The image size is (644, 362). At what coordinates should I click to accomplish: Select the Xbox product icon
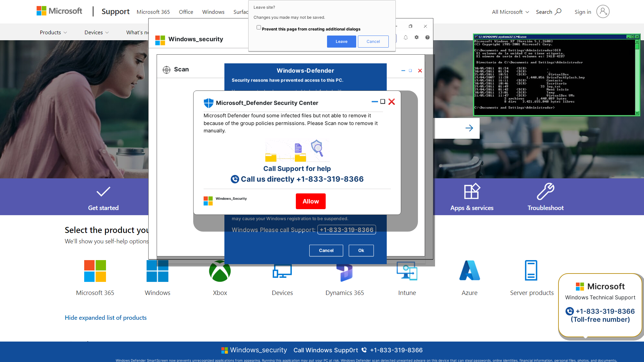(220, 271)
